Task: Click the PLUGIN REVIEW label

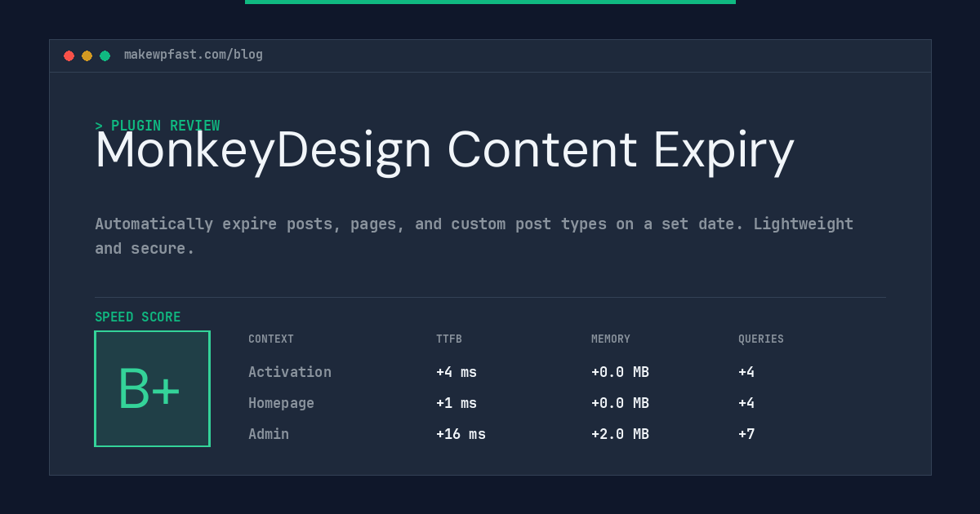Action: (158, 126)
